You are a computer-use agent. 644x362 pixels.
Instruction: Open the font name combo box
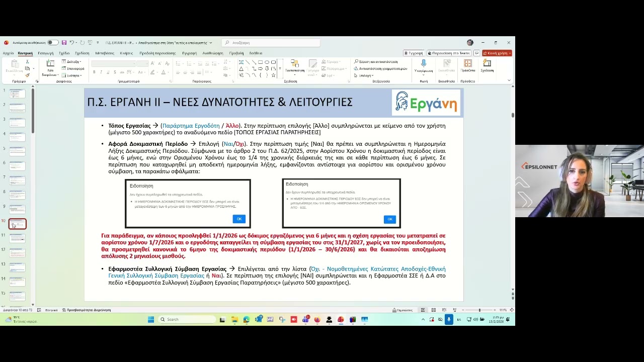point(113,63)
